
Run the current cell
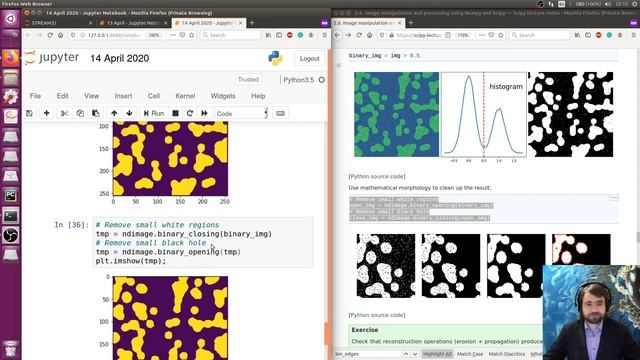pyautogui.click(x=153, y=113)
